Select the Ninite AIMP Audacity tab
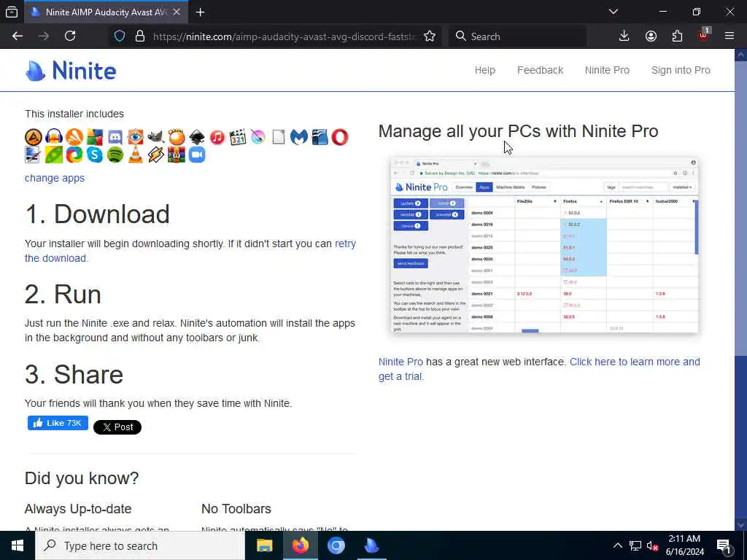747x560 pixels. (107, 12)
